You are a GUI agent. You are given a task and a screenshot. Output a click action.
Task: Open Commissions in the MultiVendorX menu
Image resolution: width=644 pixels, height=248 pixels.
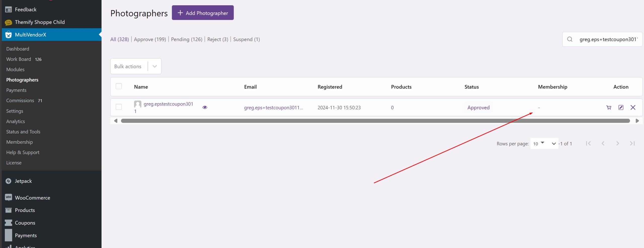pos(20,101)
